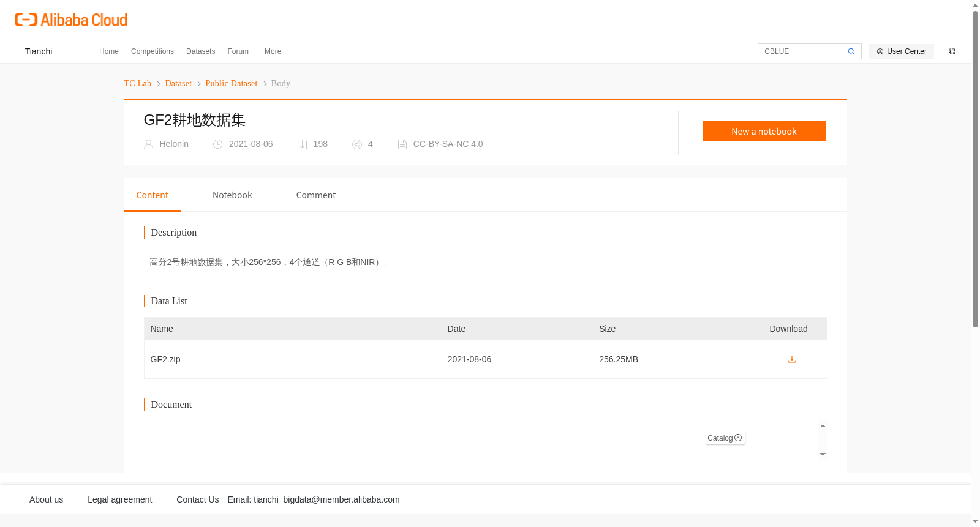
Task: Click the GF2.zip file name
Action: [x=165, y=359]
